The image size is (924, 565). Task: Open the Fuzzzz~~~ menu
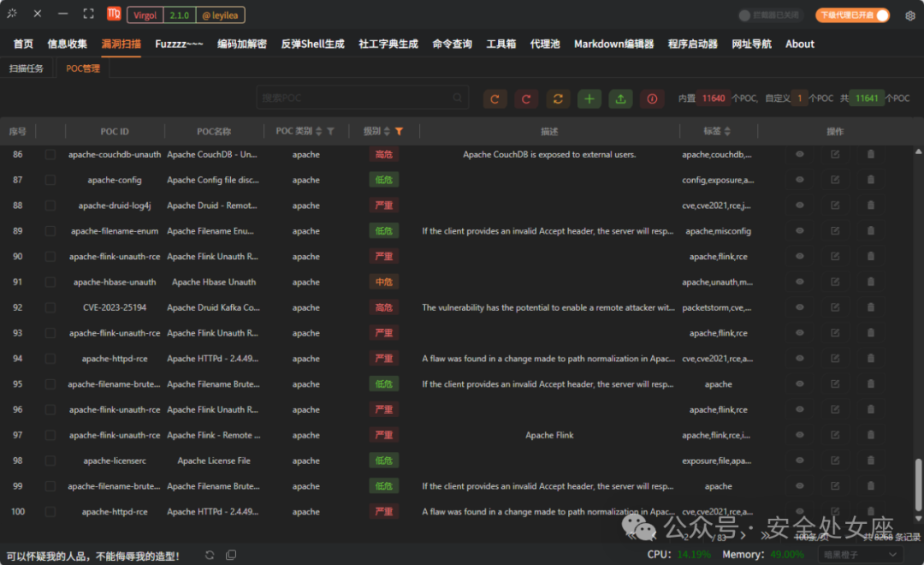[179, 44]
